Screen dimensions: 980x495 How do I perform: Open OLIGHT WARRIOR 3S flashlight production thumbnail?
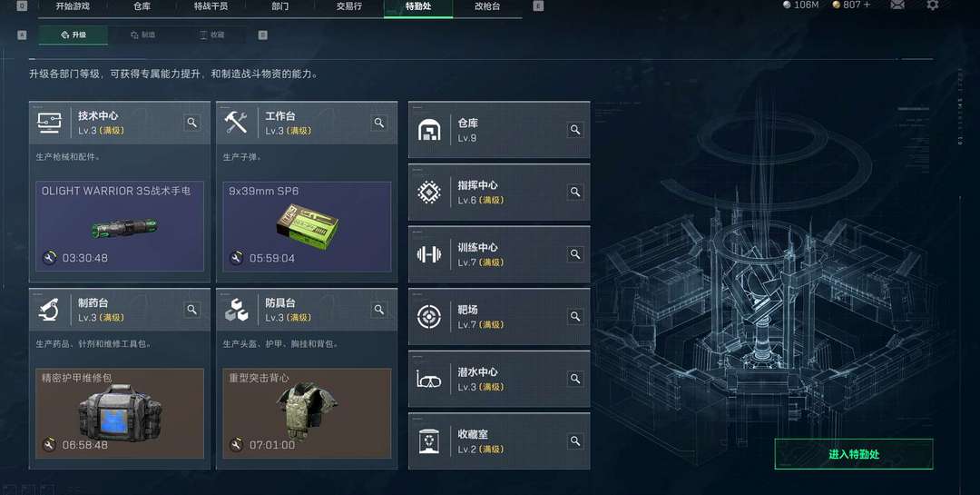click(120, 226)
